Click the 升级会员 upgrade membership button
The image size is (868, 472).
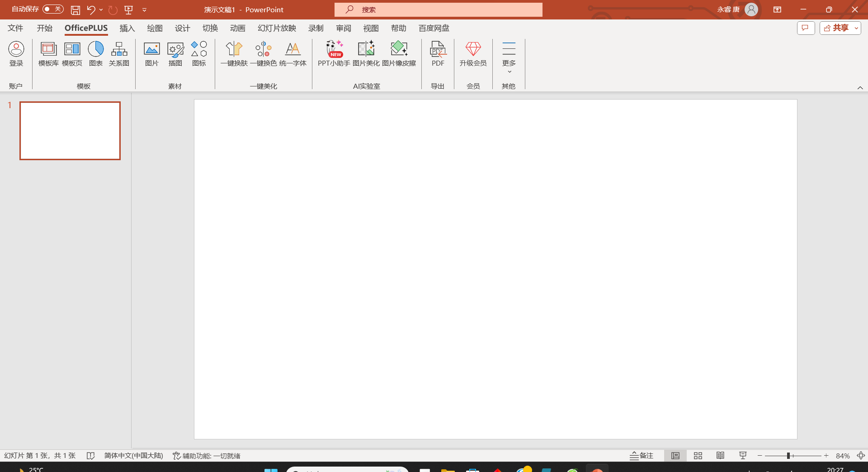[473, 54]
